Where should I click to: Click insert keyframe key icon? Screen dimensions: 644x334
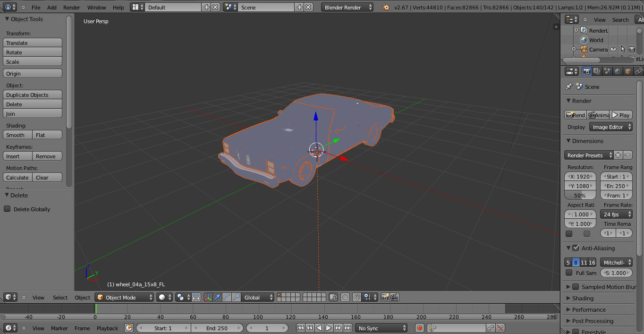click(491, 328)
